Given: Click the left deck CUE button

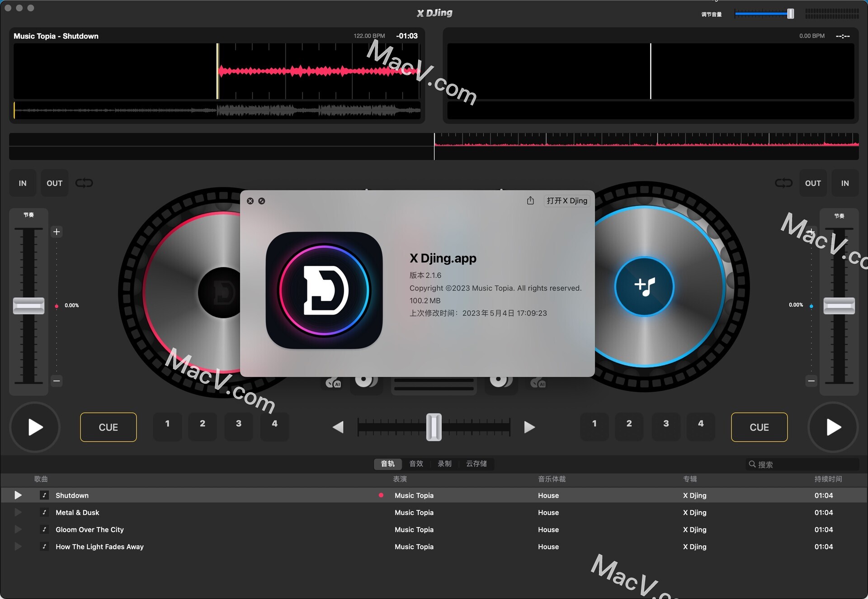Looking at the screenshot, I should pyautogui.click(x=108, y=427).
